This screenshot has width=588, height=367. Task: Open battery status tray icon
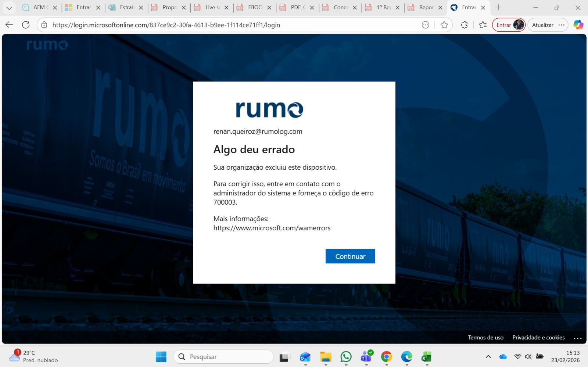click(540, 356)
